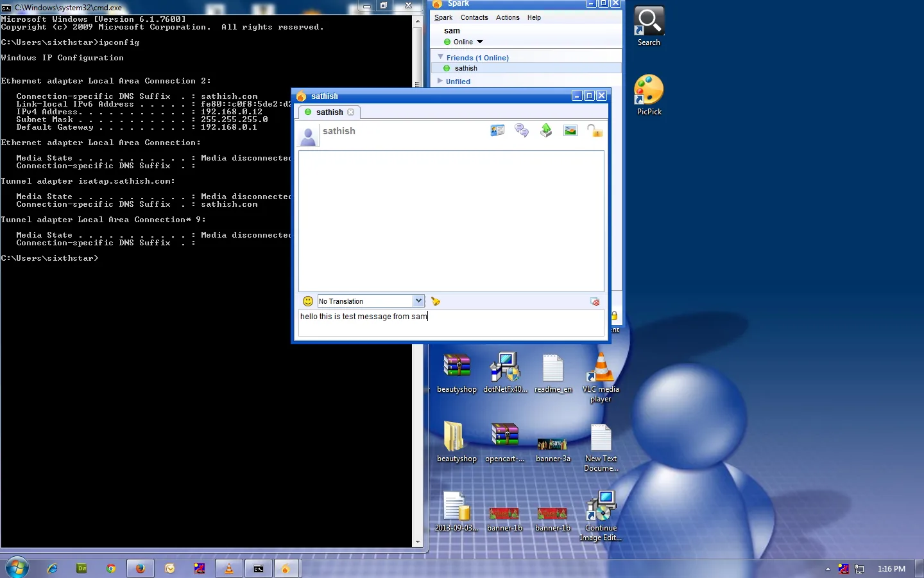This screenshot has width=924, height=578.
Task: Click the send file green arrow icon
Action: point(546,131)
